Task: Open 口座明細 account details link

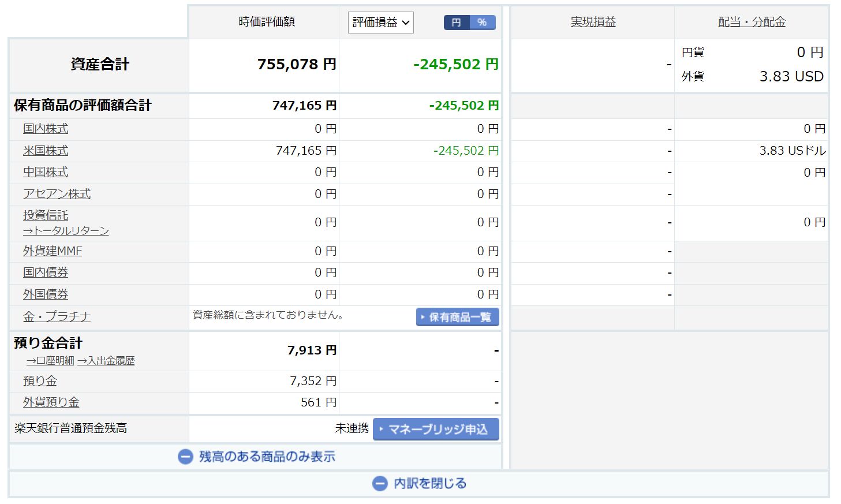Action: 50,361
